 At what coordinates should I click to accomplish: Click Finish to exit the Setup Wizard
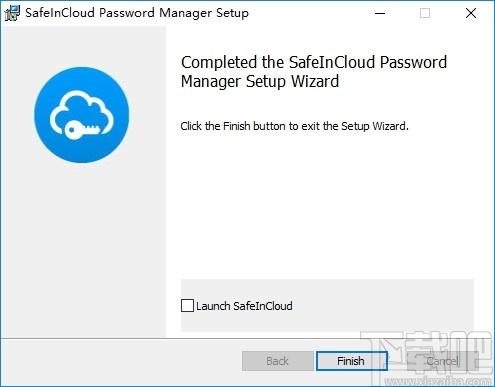352,361
